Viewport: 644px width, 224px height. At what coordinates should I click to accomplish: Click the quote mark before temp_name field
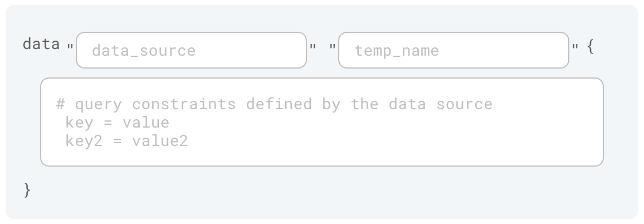pos(333,46)
